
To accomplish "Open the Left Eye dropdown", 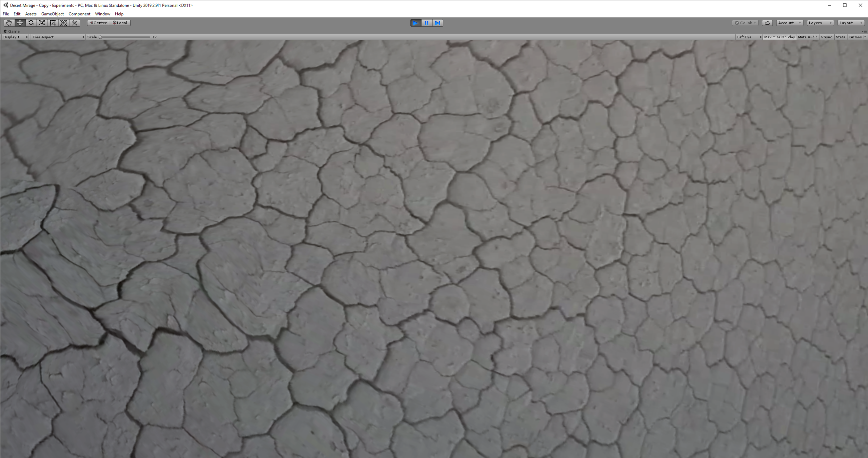I will pyautogui.click(x=749, y=37).
